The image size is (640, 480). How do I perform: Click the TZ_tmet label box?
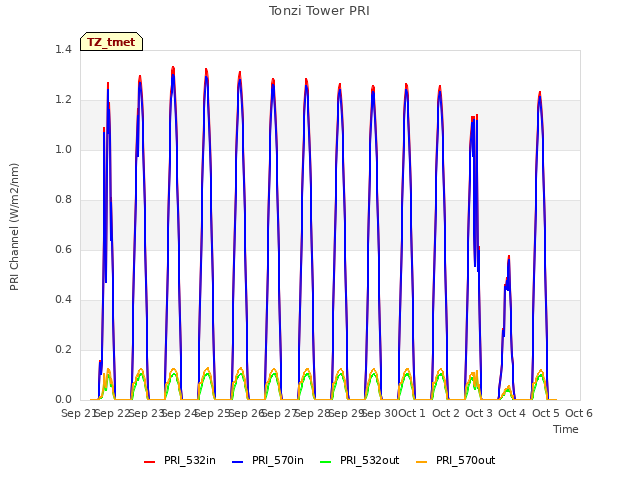(x=111, y=42)
